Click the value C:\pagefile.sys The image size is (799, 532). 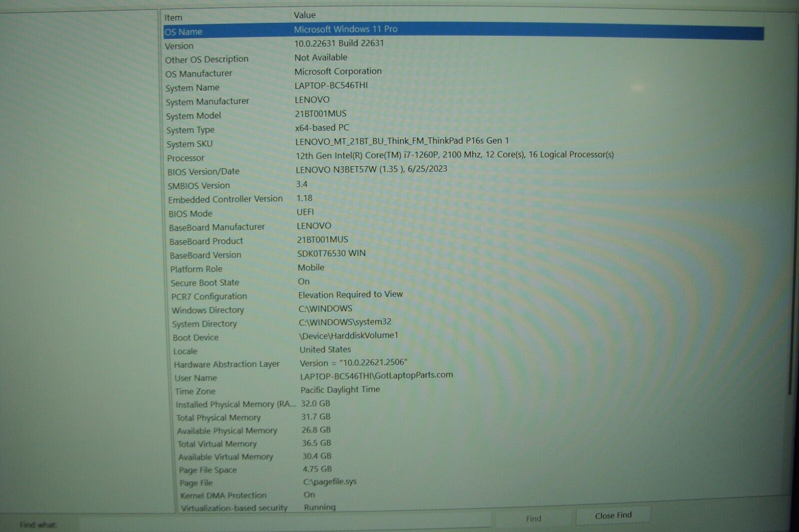[x=330, y=482]
